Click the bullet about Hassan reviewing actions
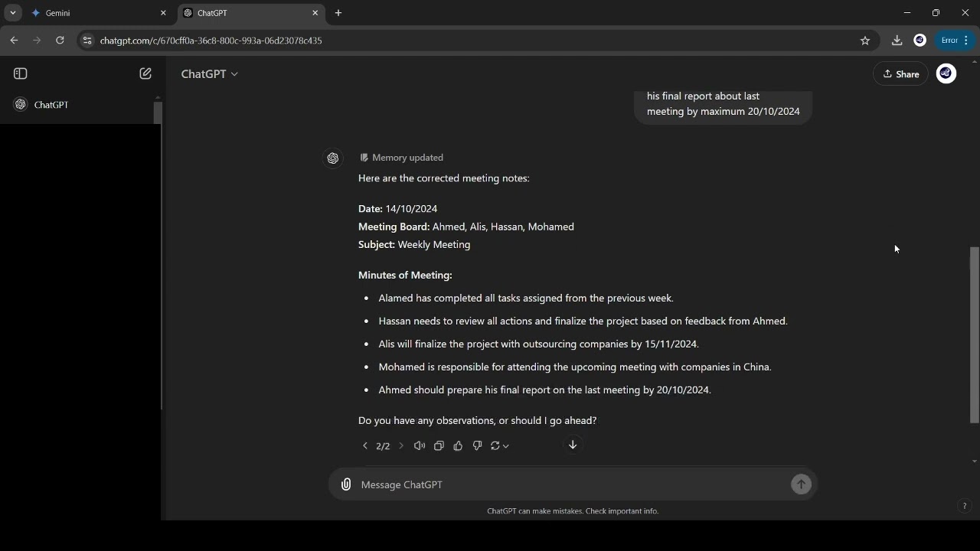Image resolution: width=980 pixels, height=551 pixels. pyautogui.click(x=583, y=321)
